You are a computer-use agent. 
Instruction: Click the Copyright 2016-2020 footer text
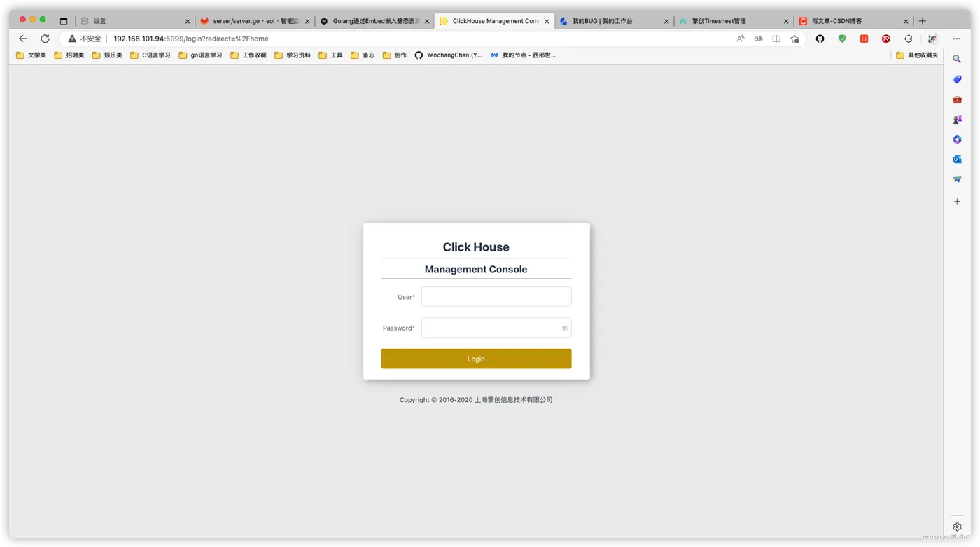coord(476,400)
